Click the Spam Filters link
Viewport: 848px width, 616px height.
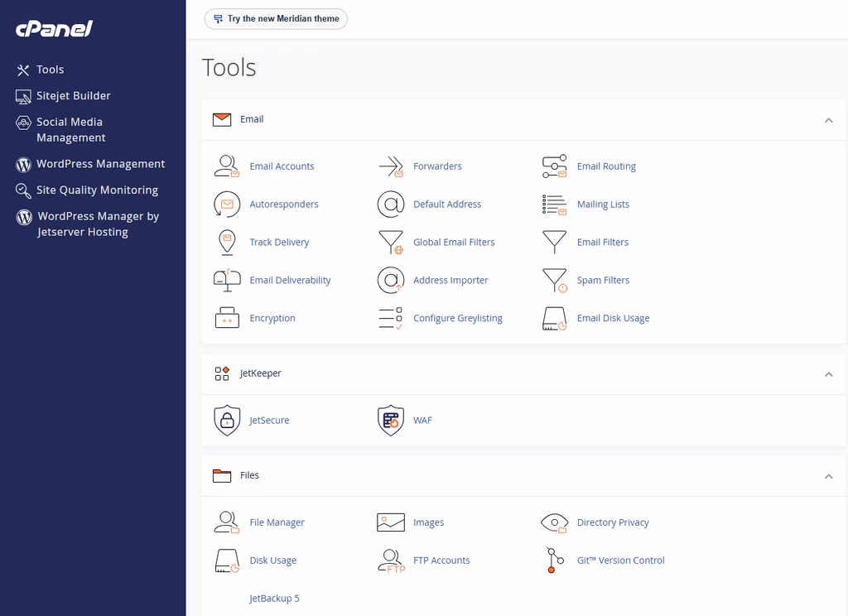pyautogui.click(x=603, y=280)
